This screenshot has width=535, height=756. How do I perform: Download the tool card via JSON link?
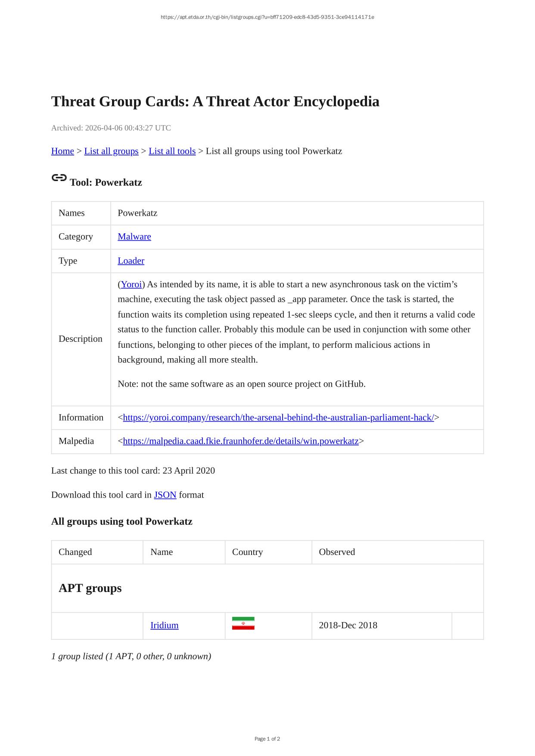coord(165,495)
